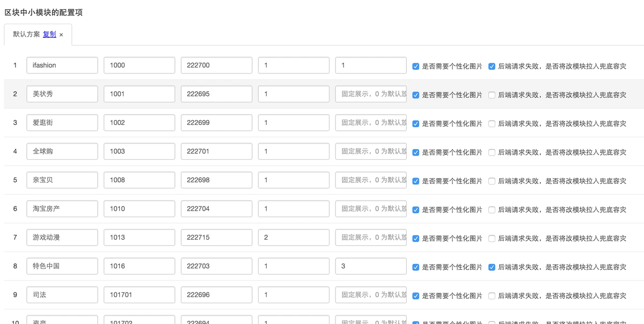
Task: Edit the ifashion name field
Action: (62, 65)
